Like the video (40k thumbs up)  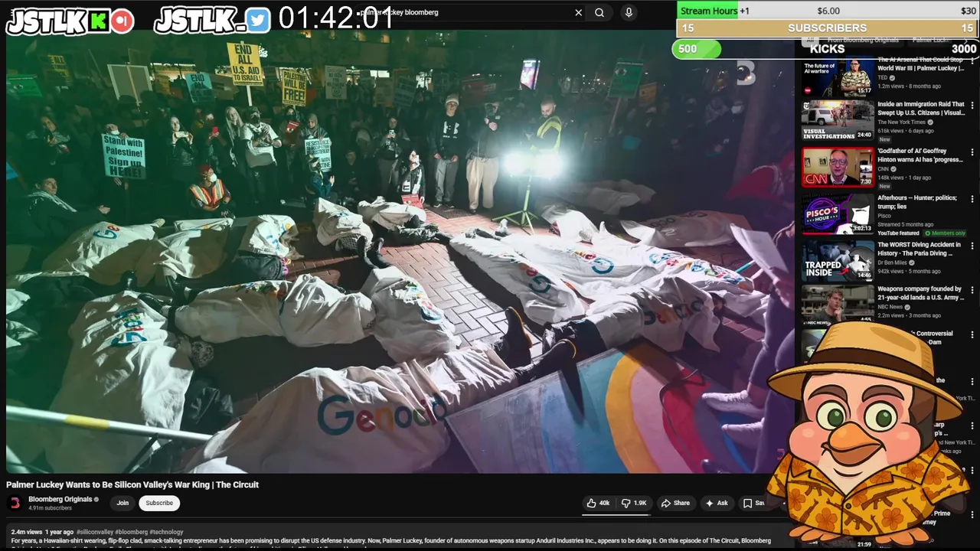(x=598, y=503)
